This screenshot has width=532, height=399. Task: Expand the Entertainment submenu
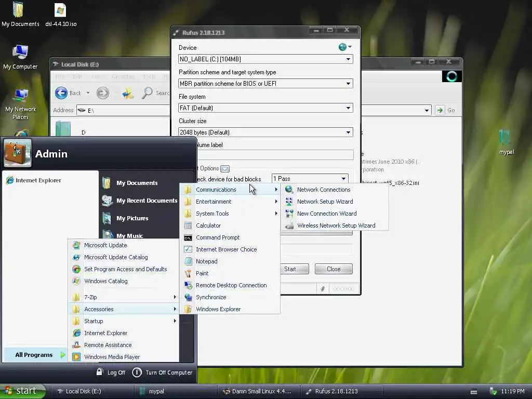(x=230, y=202)
